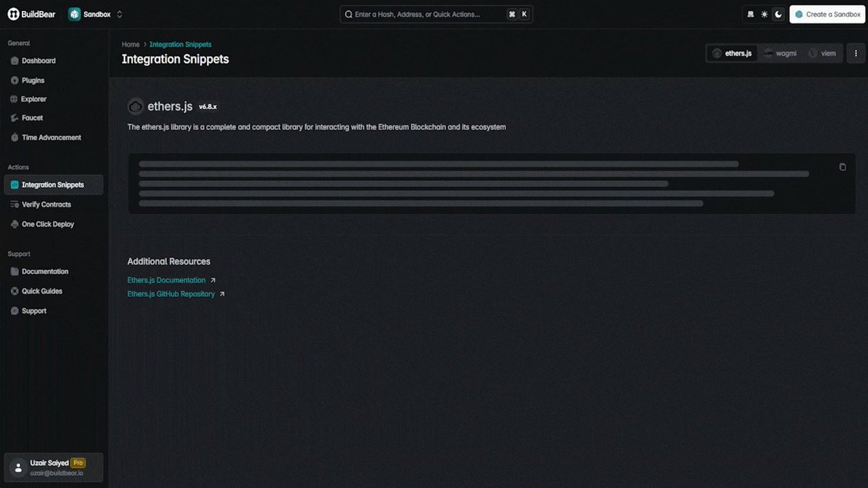Click the Home breadcrumb
This screenshot has height=488, width=868.
point(130,45)
